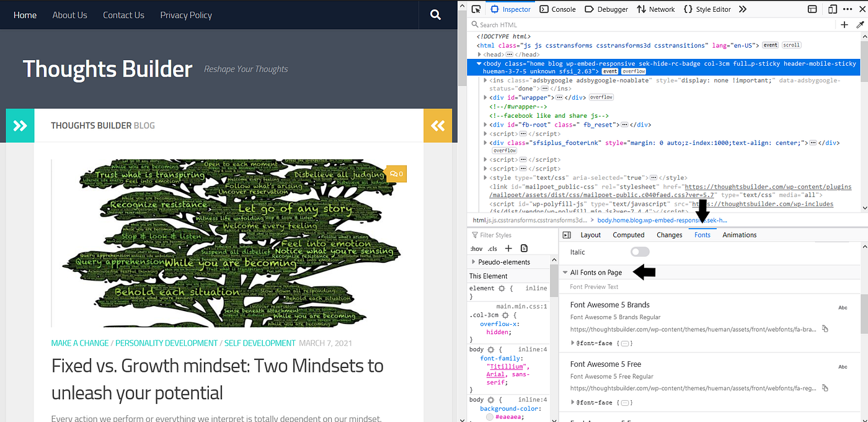The image size is (868, 422).
Task: Select the Layout sidebar tab
Action: click(x=591, y=235)
